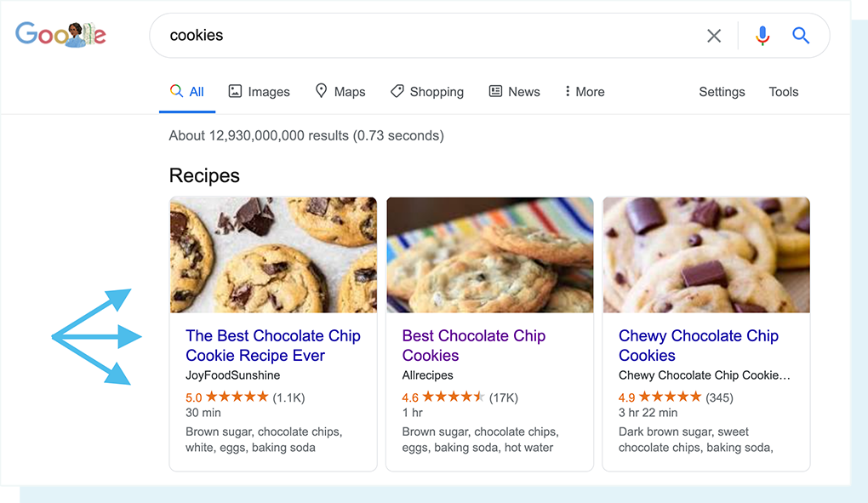Switch to the Images tab
Screen dimensions: 868x503
point(267,91)
